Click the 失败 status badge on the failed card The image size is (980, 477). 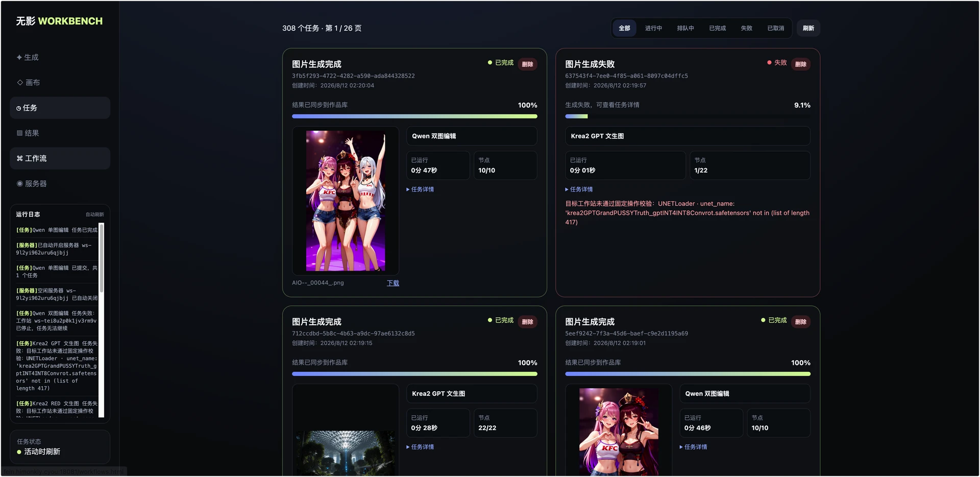[x=777, y=63]
